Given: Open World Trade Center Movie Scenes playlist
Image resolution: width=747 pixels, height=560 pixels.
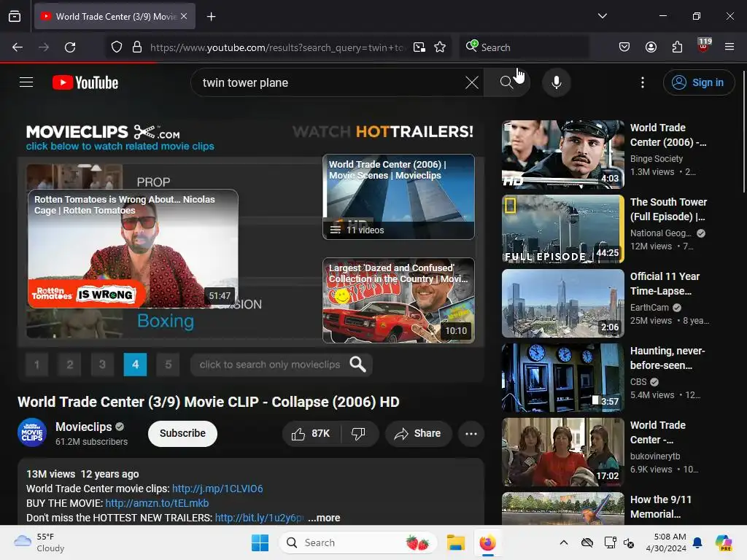Looking at the screenshot, I should pyautogui.click(x=398, y=197).
